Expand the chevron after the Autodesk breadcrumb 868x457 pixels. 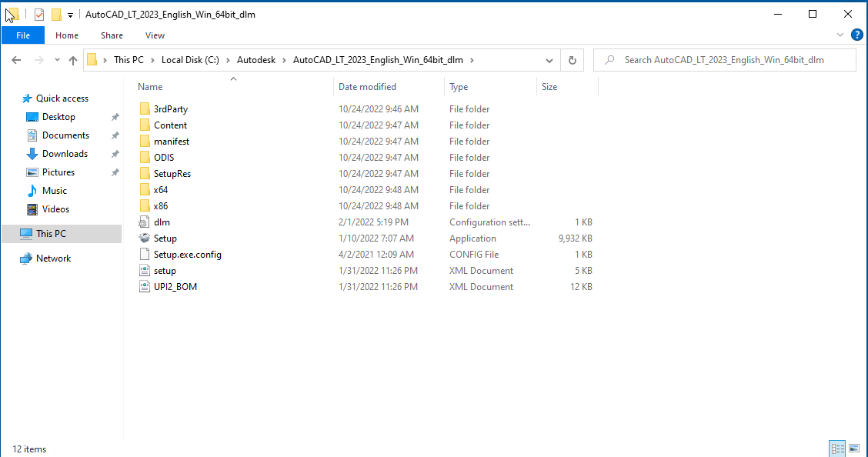click(x=285, y=60)
